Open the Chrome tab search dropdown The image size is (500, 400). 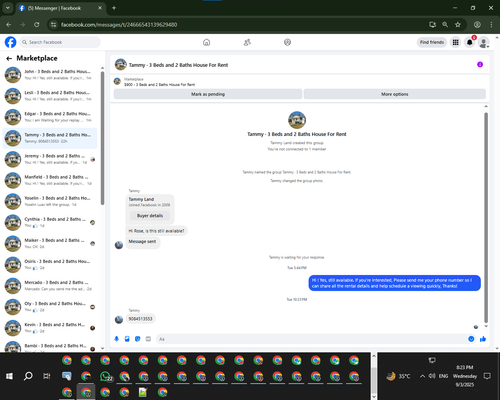(7, 8)
